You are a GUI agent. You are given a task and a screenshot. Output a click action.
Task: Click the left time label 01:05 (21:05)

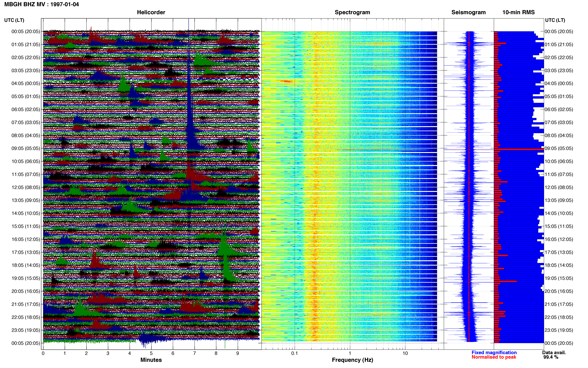pyautogui.click(x=26, y=44)
